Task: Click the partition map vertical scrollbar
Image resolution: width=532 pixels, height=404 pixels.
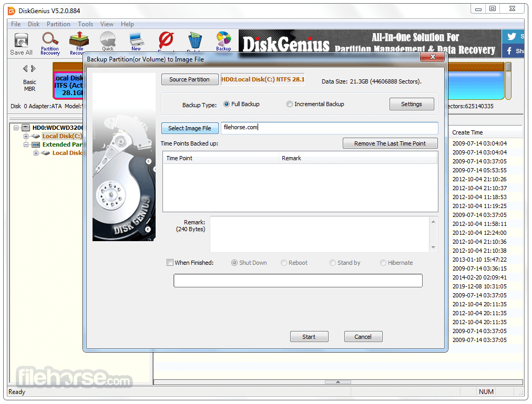Action: click(x=508, y=81)
